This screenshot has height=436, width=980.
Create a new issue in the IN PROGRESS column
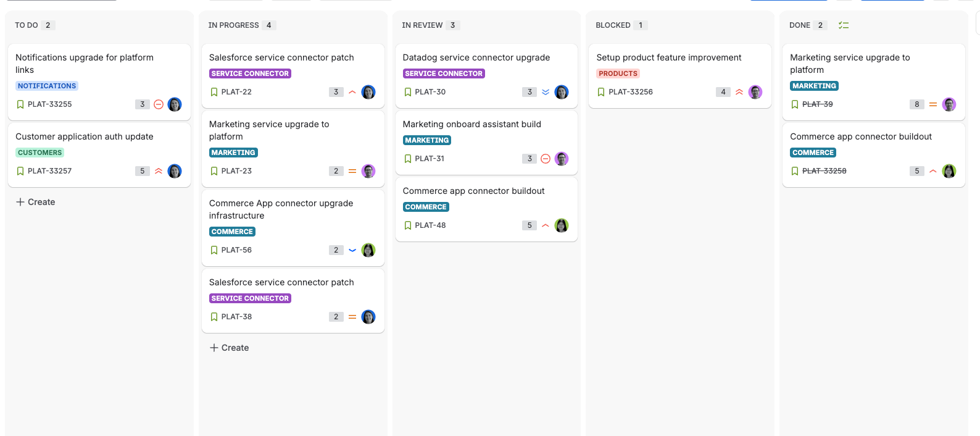[x=230, y=348]
